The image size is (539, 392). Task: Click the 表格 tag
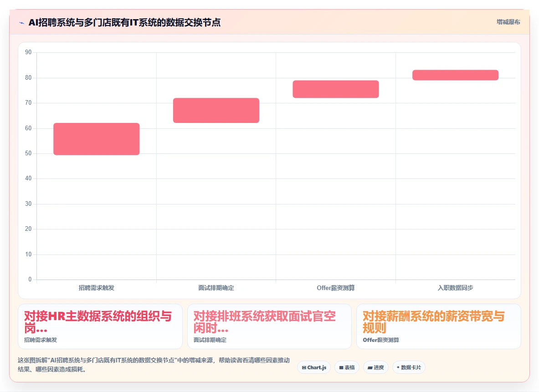(347, 367)
